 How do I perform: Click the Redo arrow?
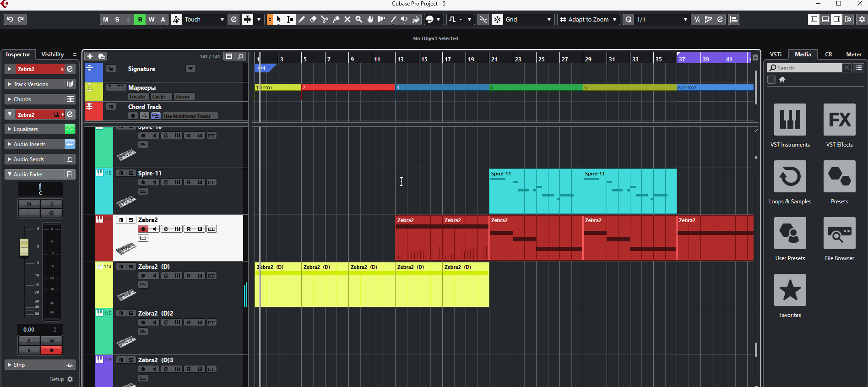click(21, 19)
